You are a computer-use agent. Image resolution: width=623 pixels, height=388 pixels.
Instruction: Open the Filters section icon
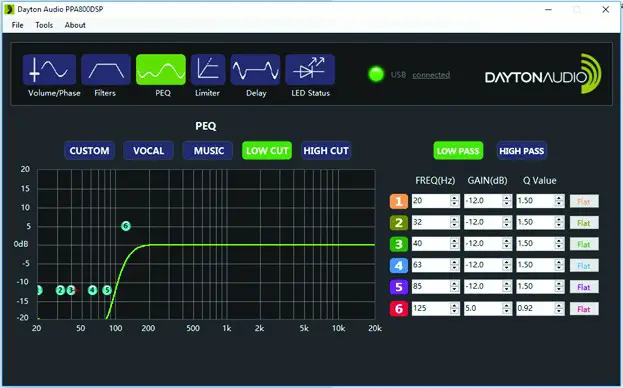coord(106,69)
